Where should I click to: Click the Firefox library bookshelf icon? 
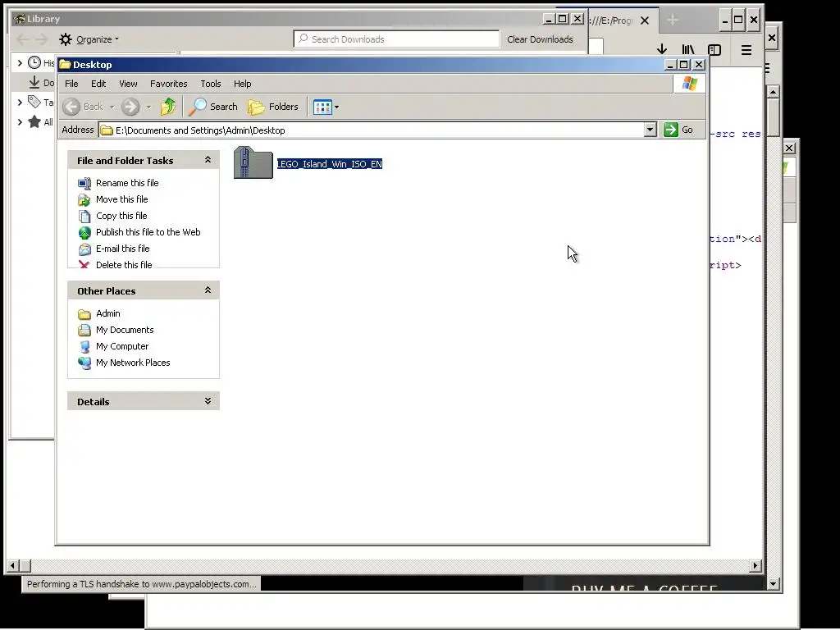coord(688,49)
